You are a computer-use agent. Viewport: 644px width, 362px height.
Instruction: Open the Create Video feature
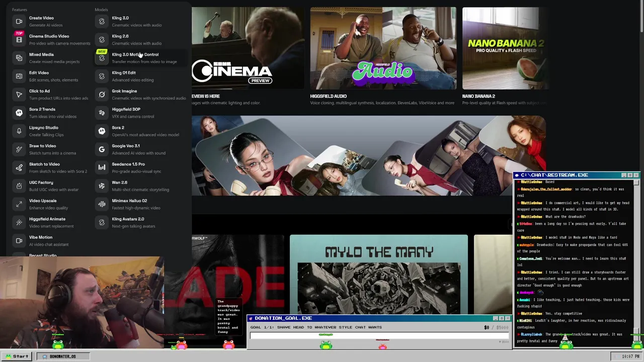50,21
